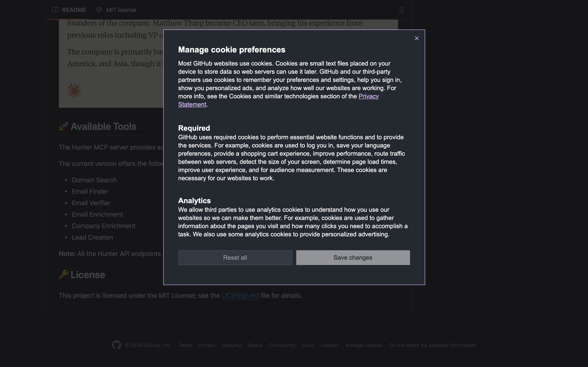Open the Terms footer link

185,345
